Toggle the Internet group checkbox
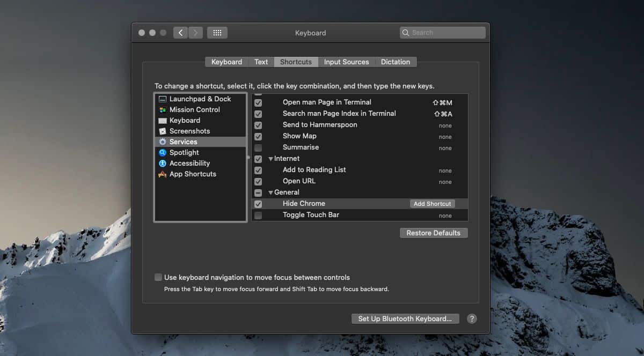The height and width of the screenshot is (356, 644). (x=258, y=159)
